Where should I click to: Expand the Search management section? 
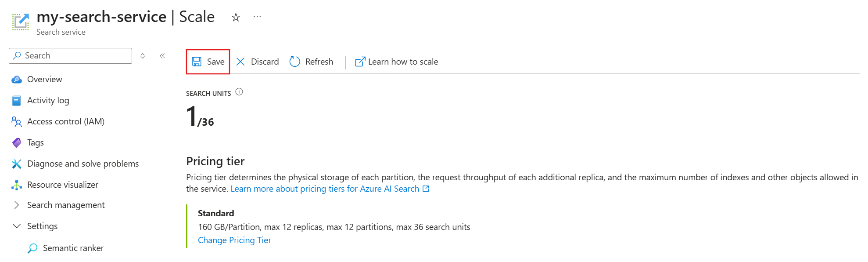(66, 205)
